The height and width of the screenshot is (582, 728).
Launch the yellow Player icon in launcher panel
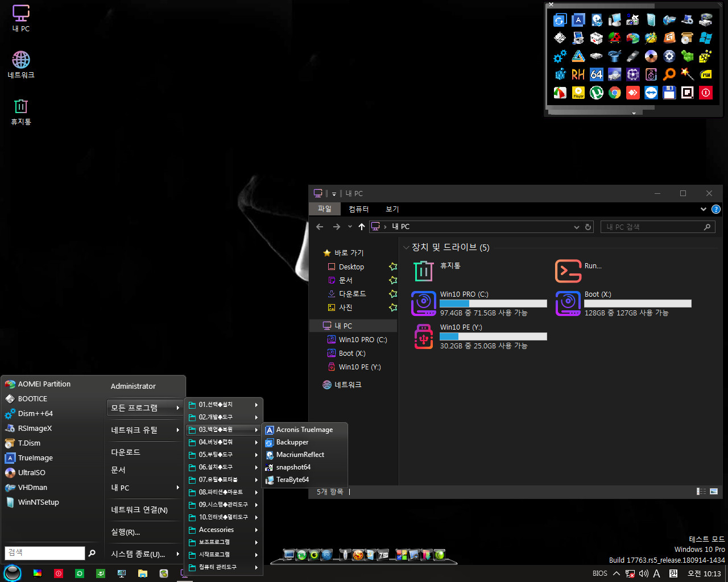tap(578, 93)
